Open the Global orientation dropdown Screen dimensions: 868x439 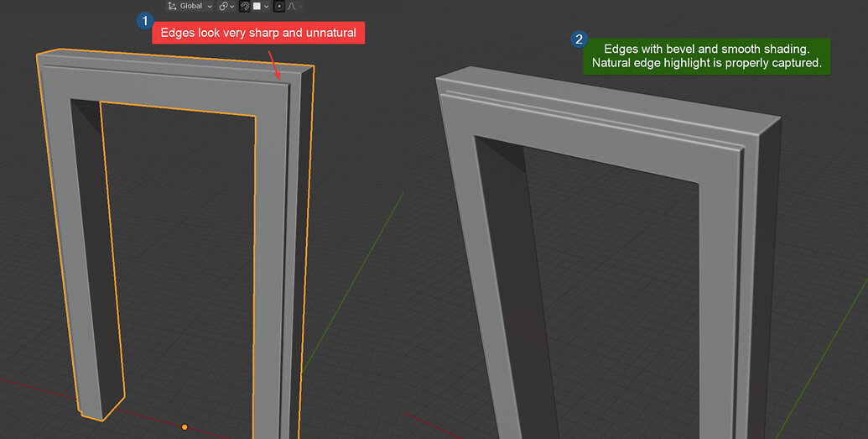point(196,6)
